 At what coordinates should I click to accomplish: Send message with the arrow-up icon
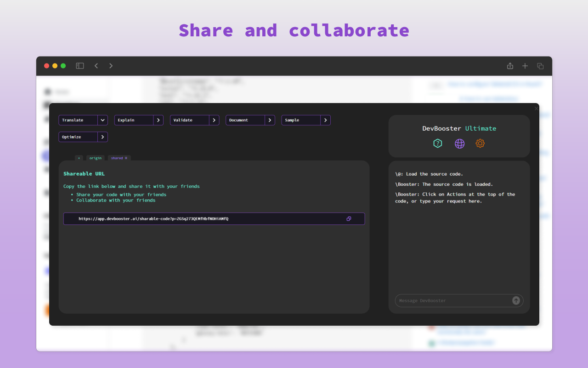click(x=516, y=300)
